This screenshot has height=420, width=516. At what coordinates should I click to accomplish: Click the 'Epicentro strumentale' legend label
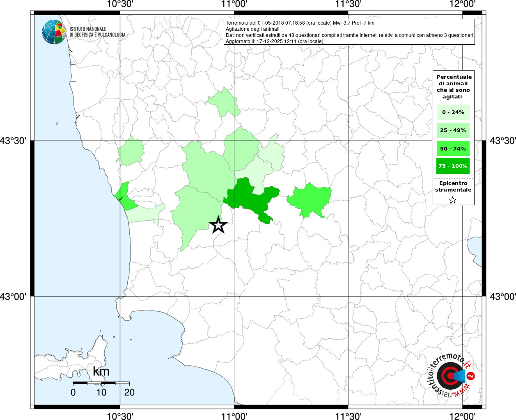453,187
